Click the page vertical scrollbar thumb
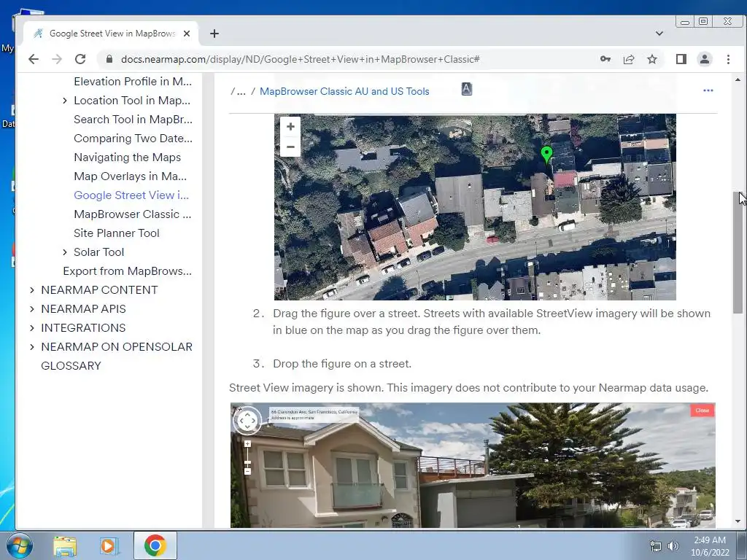 [x=738, y=252]
